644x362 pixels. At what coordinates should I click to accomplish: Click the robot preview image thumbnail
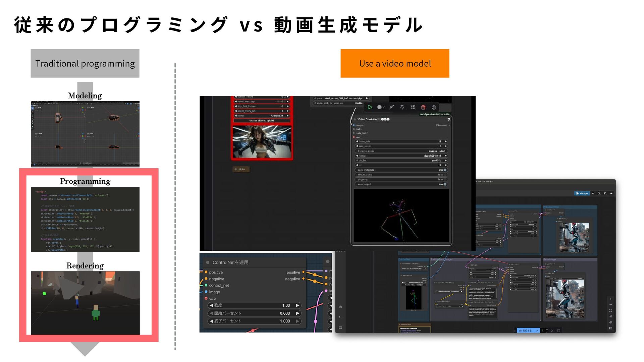coord(574,238)
